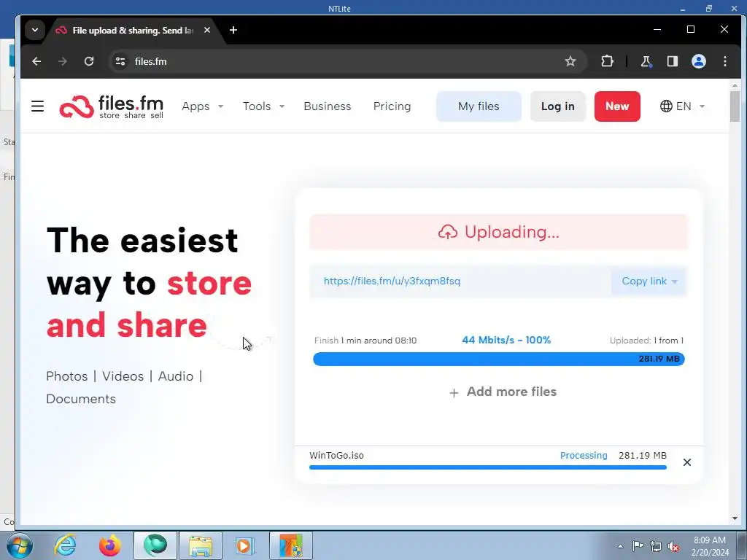Close the File upload & sharing tab
Image resolution: width=747 pixels, height=560 pixels.
[207, 30]
